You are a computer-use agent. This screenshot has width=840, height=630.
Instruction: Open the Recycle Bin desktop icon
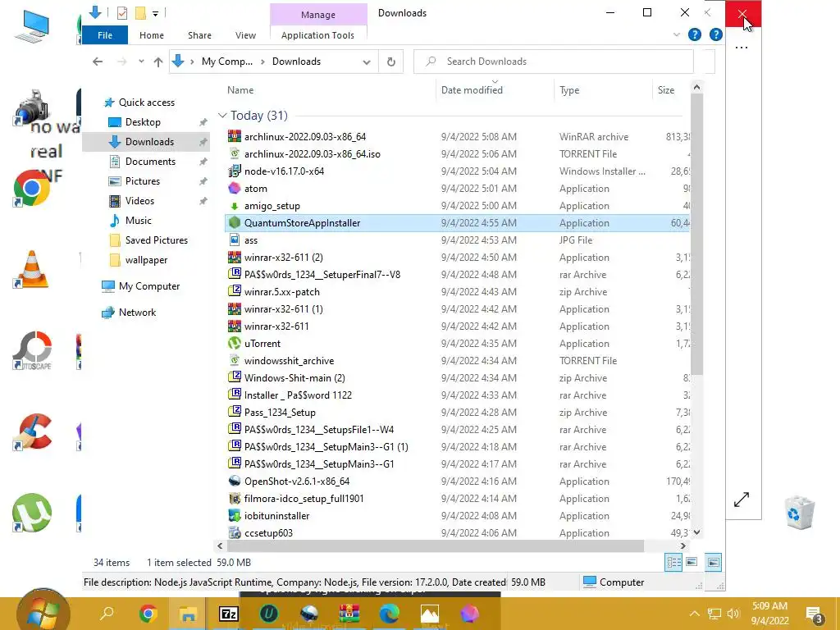pos(799,512)
